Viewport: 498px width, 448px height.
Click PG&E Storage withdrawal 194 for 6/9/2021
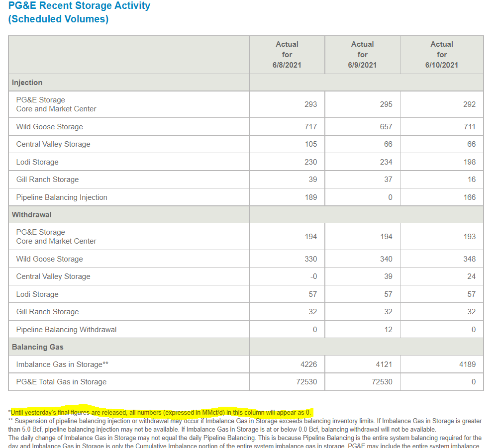point(386,237)
